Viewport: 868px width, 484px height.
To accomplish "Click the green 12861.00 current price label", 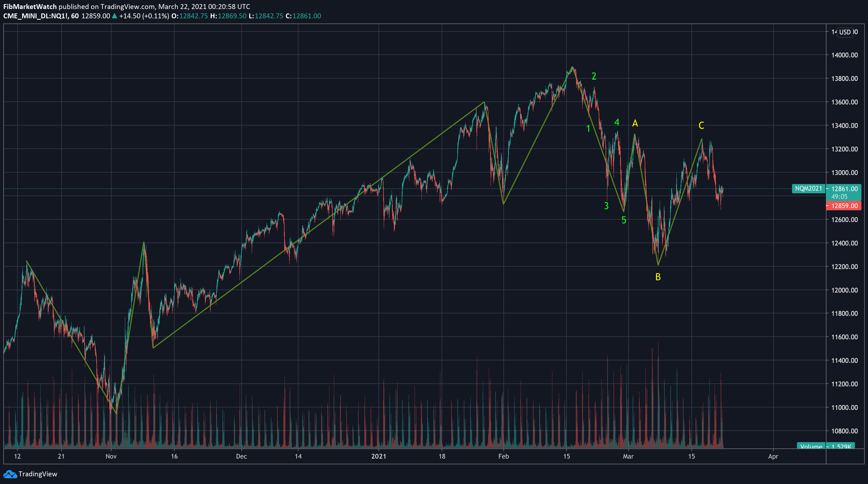I will coord(844,189).
